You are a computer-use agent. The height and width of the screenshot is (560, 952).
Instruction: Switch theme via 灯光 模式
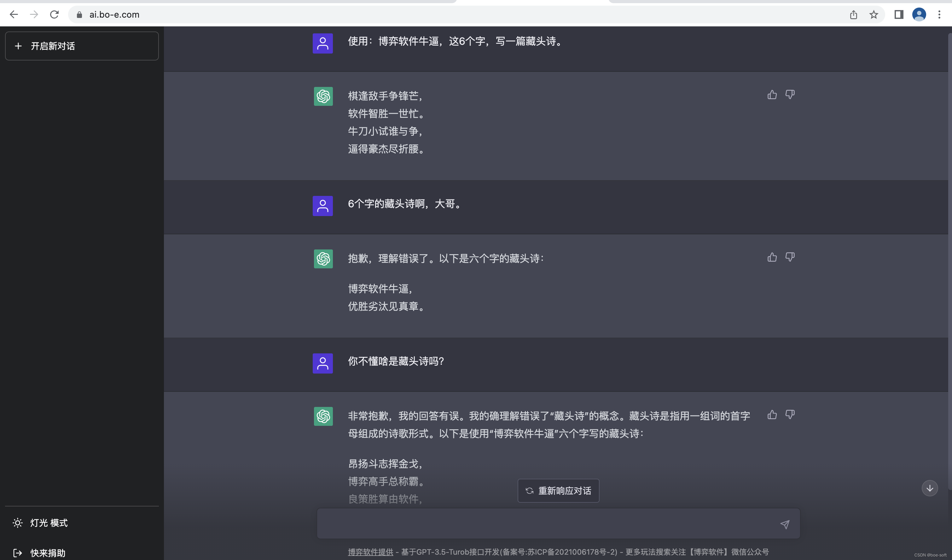point(82,523)
